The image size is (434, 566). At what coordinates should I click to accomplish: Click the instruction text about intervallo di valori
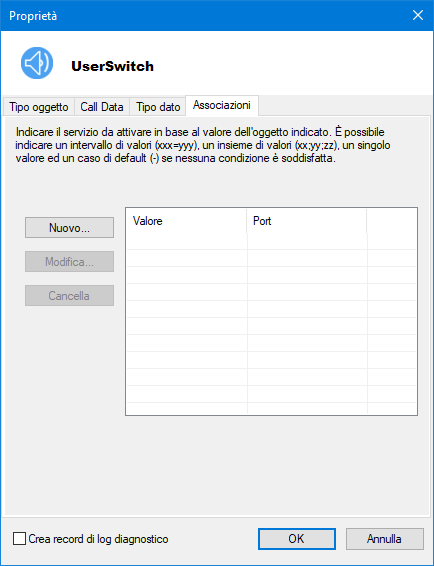203,145
